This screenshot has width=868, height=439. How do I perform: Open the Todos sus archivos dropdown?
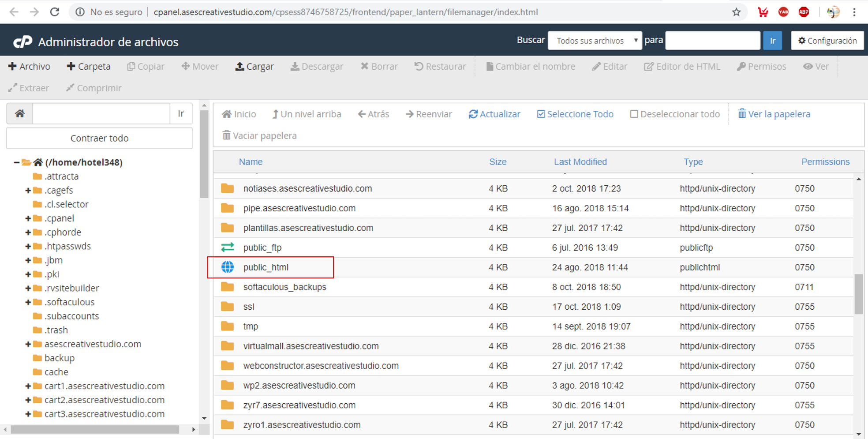point(595,41)
